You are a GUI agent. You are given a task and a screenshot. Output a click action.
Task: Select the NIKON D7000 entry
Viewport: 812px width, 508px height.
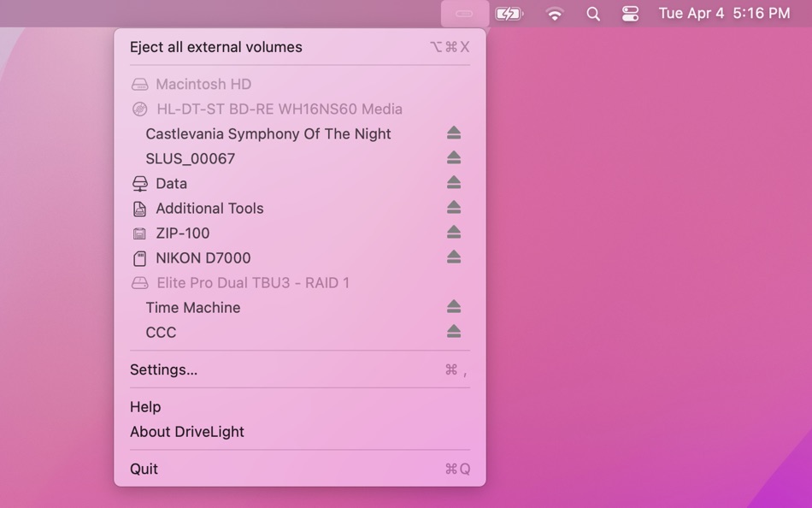coord(300,258)
